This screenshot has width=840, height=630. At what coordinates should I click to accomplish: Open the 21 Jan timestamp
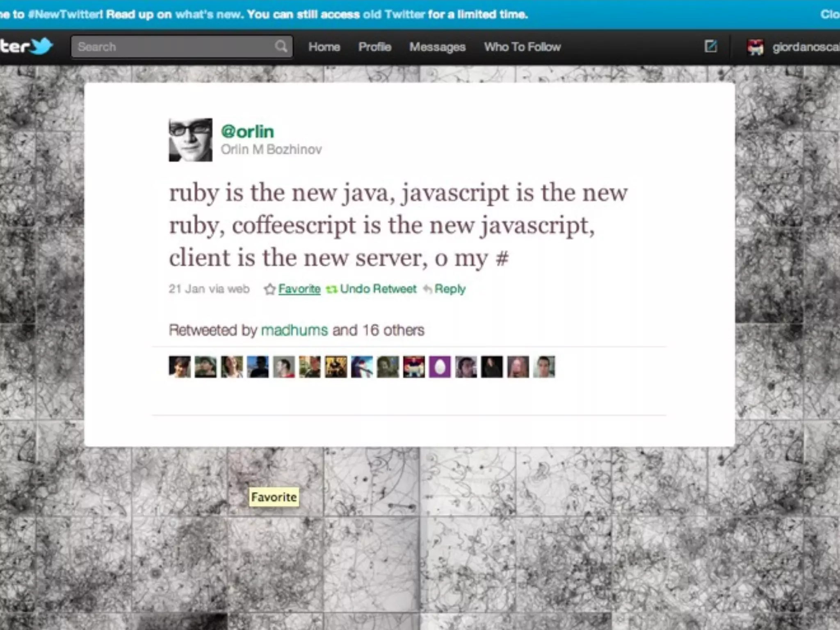tap(187, 289)
